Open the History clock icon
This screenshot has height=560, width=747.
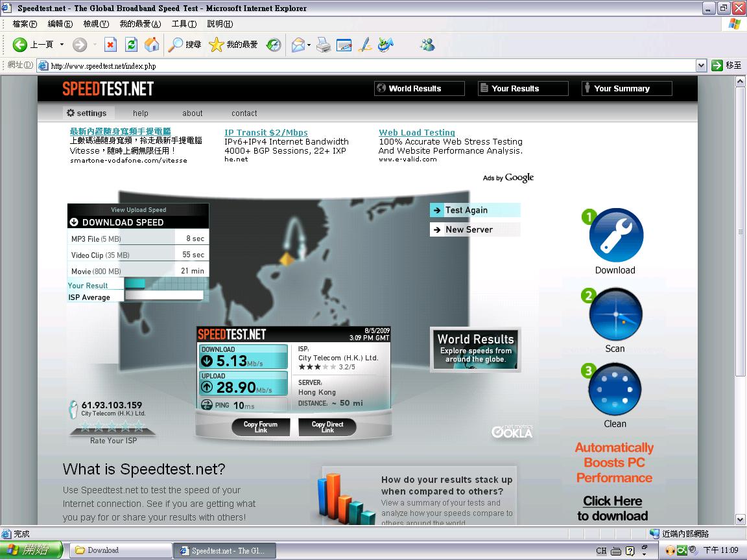274,45
